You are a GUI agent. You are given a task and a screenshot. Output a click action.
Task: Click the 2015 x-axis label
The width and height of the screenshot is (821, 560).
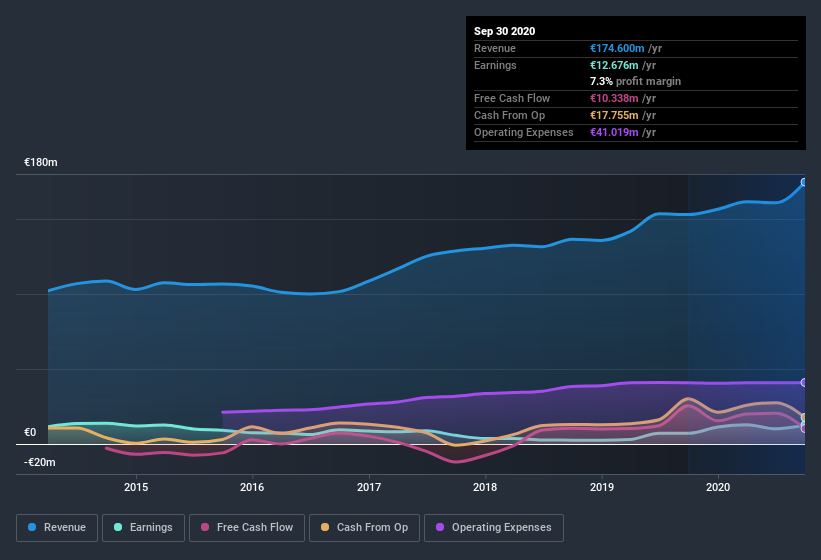tap(136, 487)
